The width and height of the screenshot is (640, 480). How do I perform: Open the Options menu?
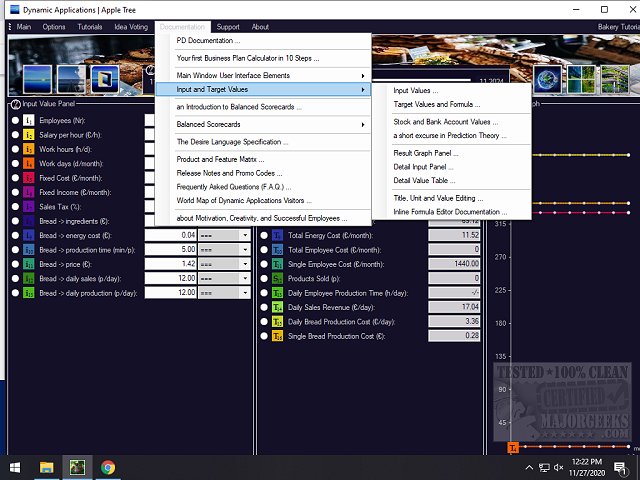click(x=54, y=27)
